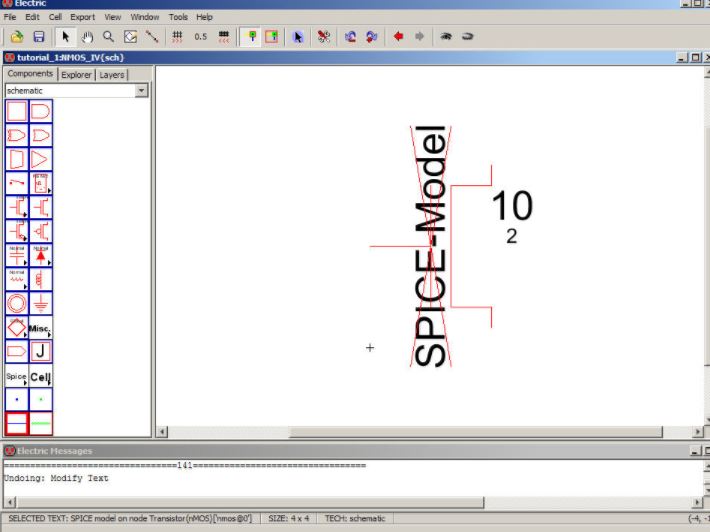The height and width of the screenshot is (532, 710).
Task: Toggle select area mode button
Action: point(271,37)
